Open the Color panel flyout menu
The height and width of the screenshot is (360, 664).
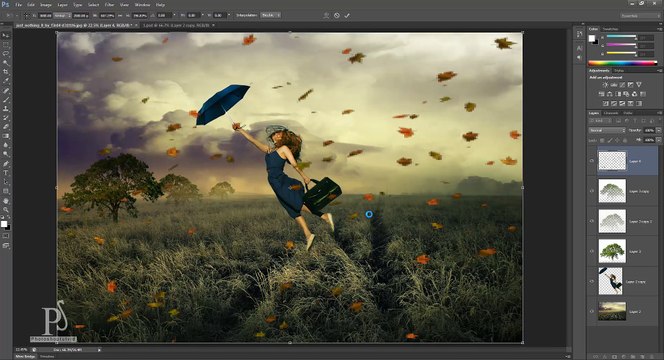pyautogui.click(x=659, y=29)
